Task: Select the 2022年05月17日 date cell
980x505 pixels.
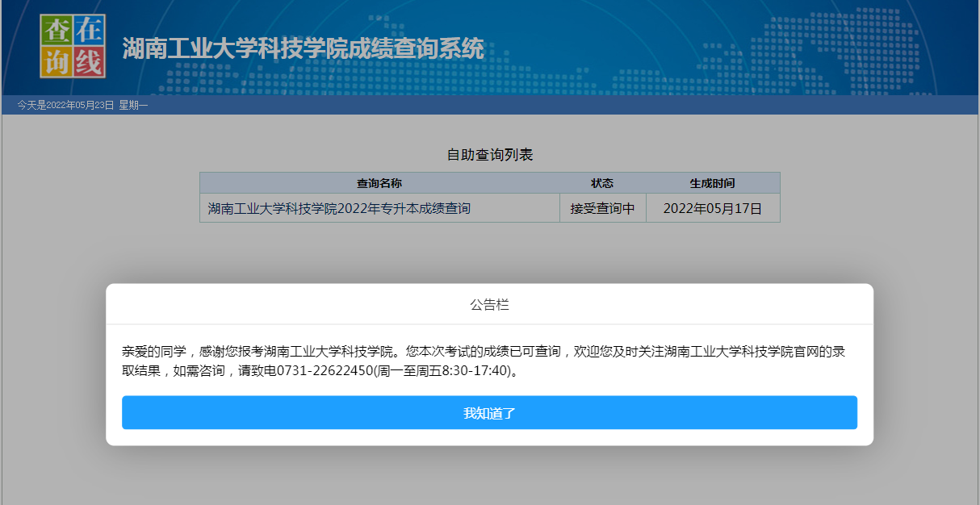Action: point(713,207)
